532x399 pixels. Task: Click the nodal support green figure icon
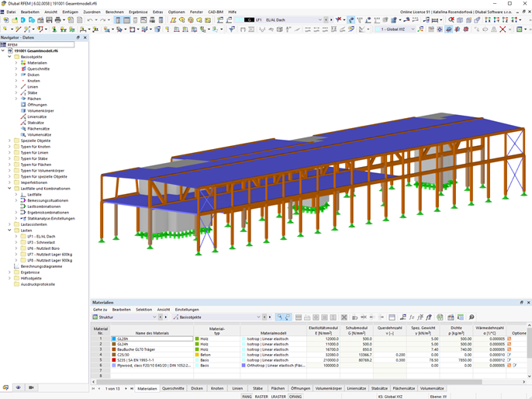click(x=54, y=29)
